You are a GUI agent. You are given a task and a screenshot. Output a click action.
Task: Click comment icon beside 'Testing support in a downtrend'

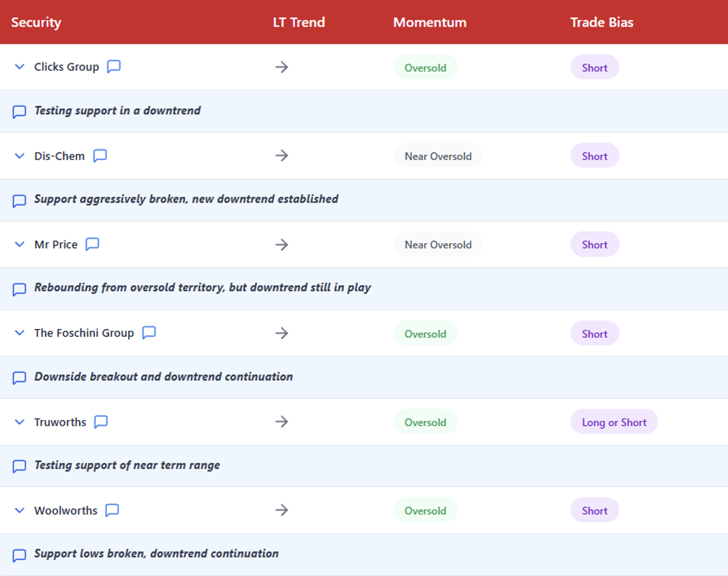[x=19, y=112]
